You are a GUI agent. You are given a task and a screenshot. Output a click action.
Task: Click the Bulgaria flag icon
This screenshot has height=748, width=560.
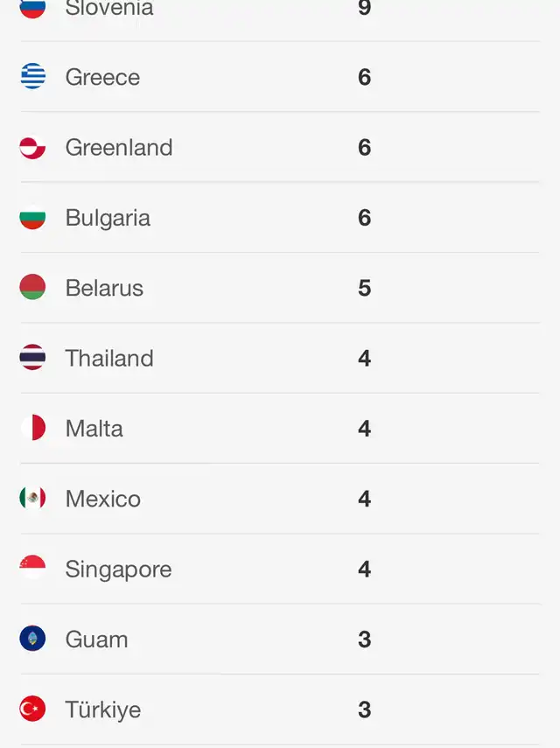32,217
